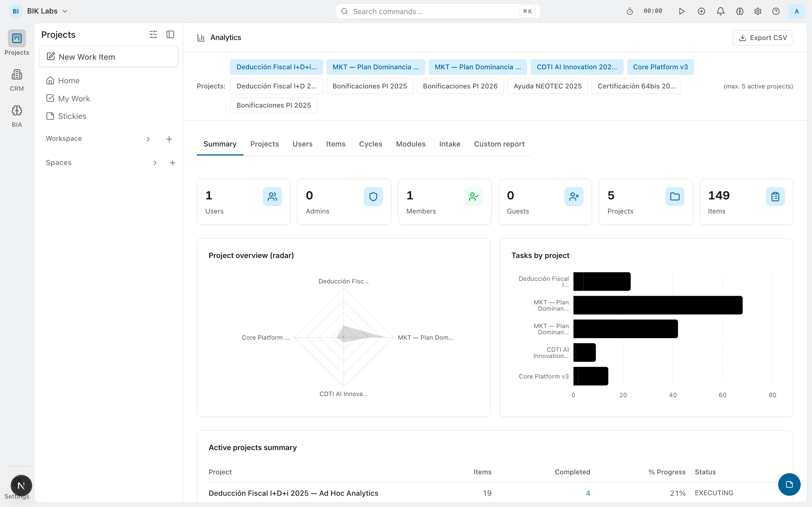Switch to the Cycles tab
The image size is (812, 507).
pos(370,144)
